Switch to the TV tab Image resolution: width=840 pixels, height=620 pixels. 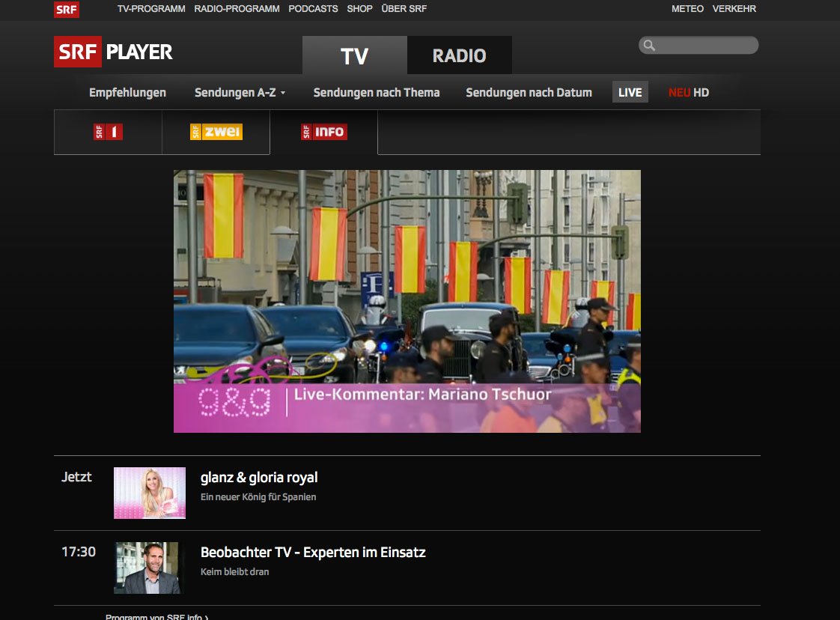[x=355, y=55]
